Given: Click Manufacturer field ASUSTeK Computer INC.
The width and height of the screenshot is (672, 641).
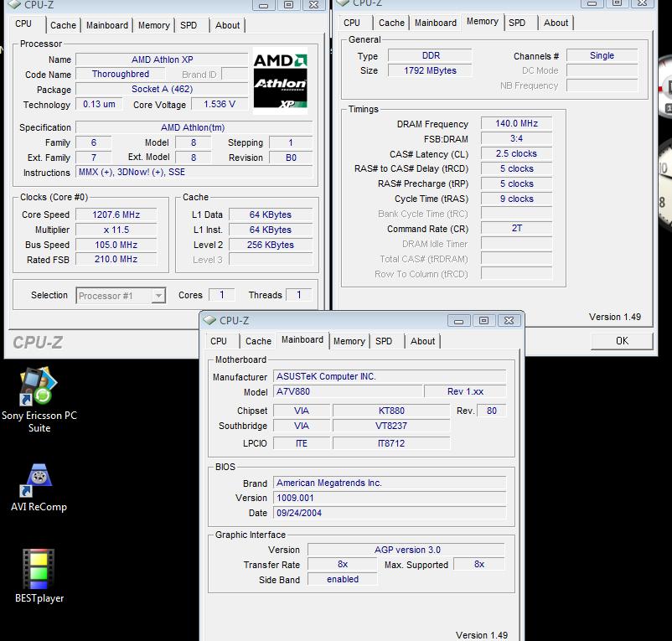Looking at the screenshot, I should click(x=390, y=376).
